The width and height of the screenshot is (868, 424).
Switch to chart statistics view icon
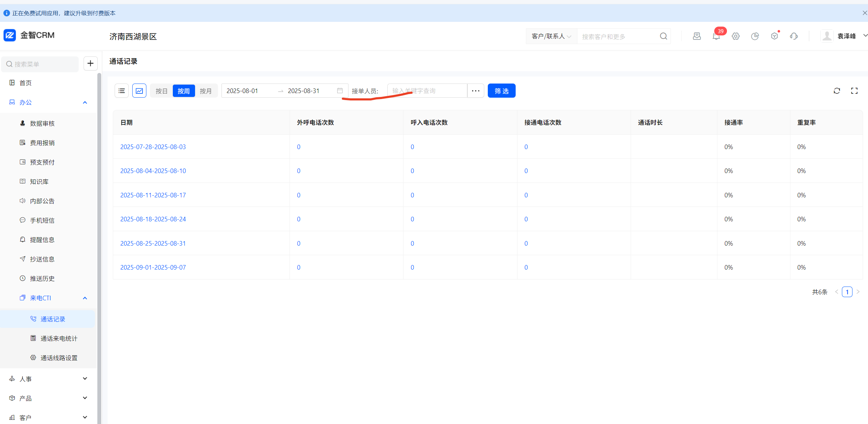pyautogui.click(x=139, y=91)
